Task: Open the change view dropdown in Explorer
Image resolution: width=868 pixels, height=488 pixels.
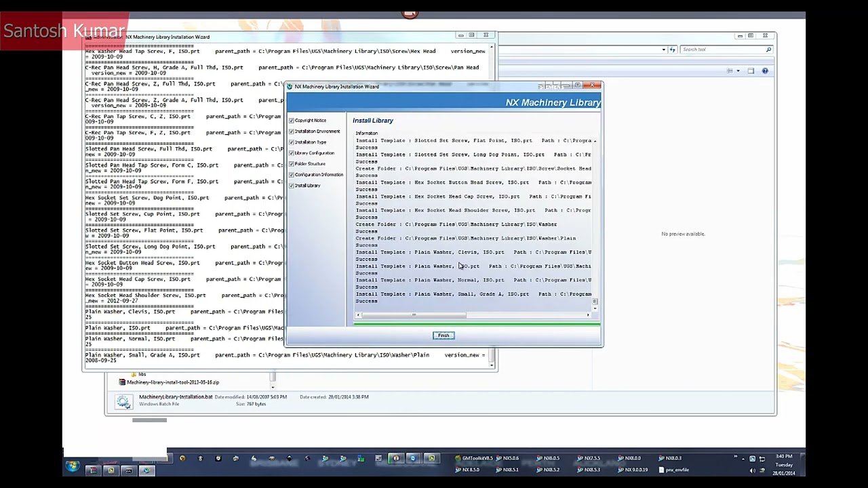Action: tap(738, 71)
